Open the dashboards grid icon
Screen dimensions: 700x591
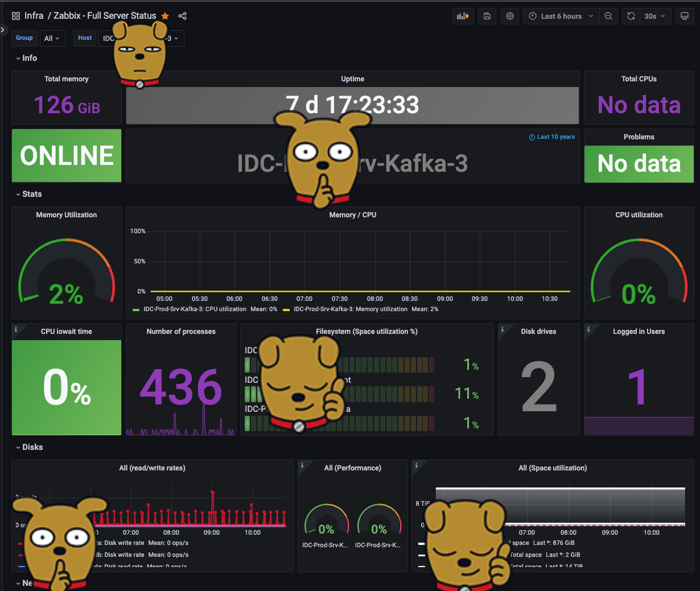16,16
